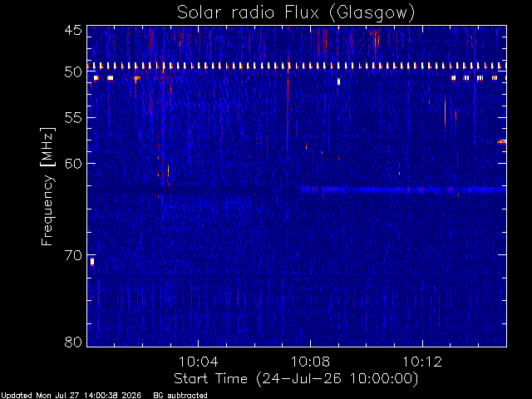Click the Start Time axis title
The height and width of the screenshot is (399, 532).
[x=296, y=379]
